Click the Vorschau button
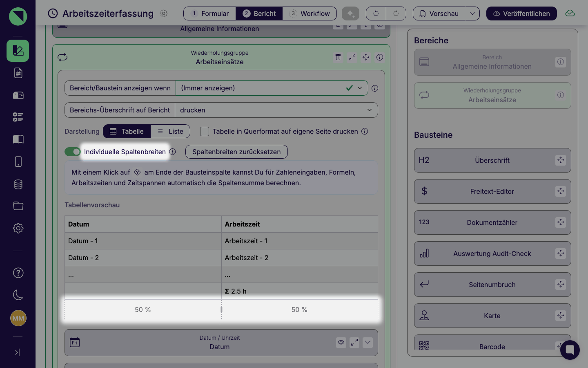This screenshot has height=368, width=588. pos(439,13)
